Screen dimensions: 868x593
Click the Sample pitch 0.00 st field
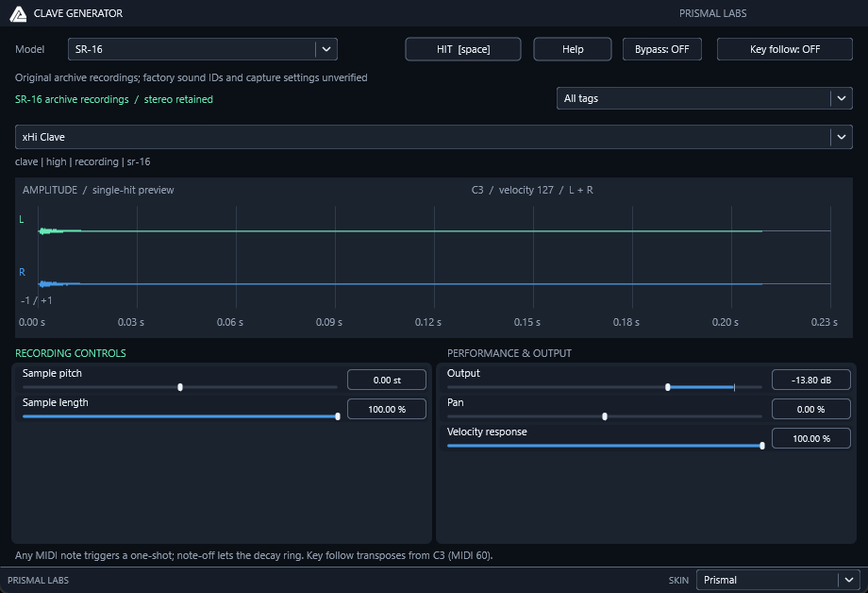click(387, 381)
